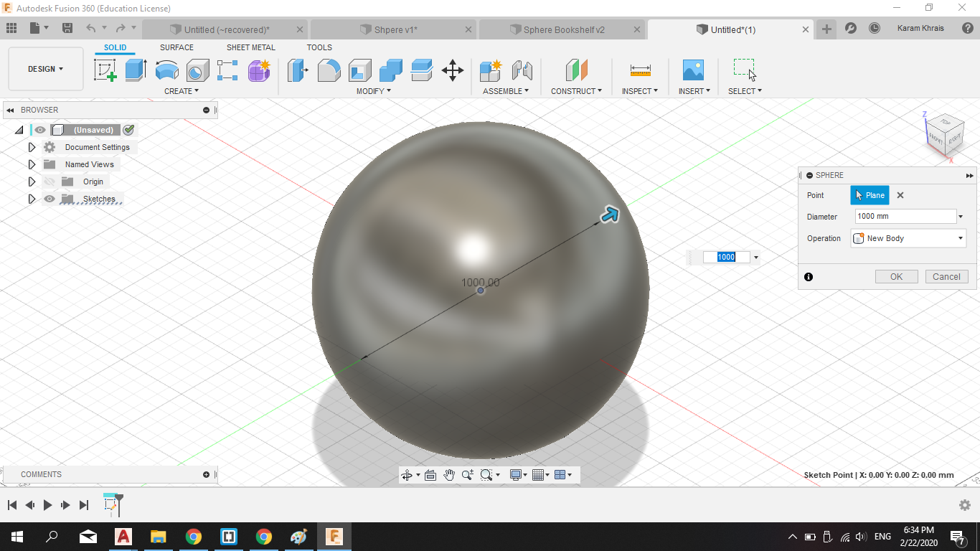
Task: Select the Pan hand tool
Action: pos(450,475)
